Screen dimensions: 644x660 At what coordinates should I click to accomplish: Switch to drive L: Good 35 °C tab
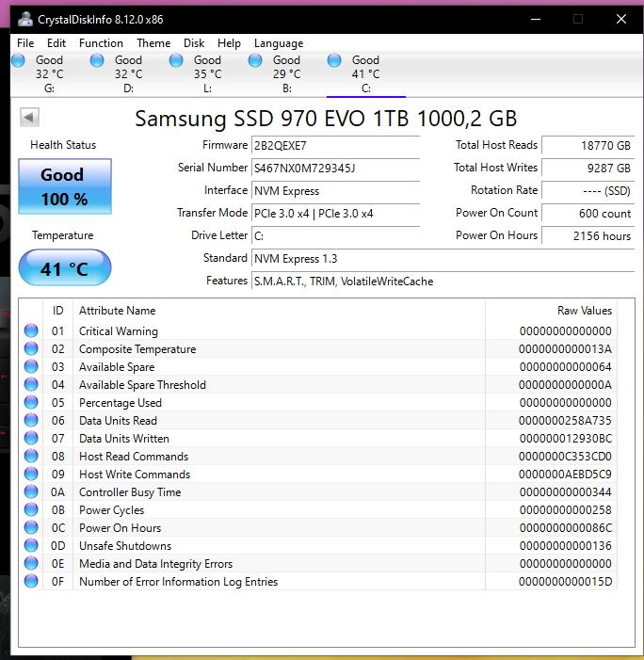click(x=208, y=74)
